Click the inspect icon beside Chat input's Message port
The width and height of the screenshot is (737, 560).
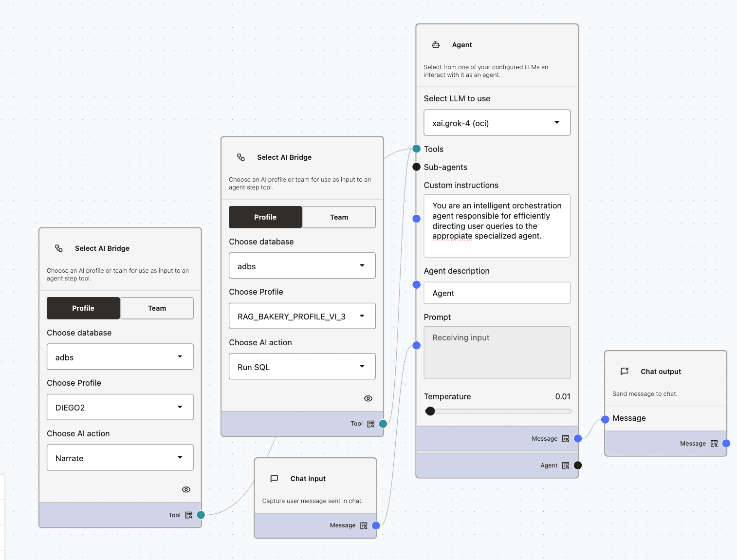[x=364, y=525]
